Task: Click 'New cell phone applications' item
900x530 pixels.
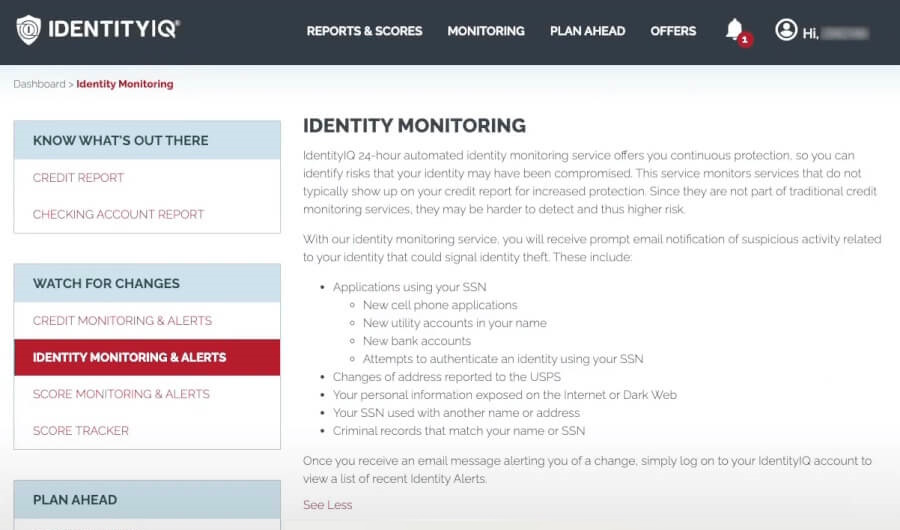Action: coord(440,305)
